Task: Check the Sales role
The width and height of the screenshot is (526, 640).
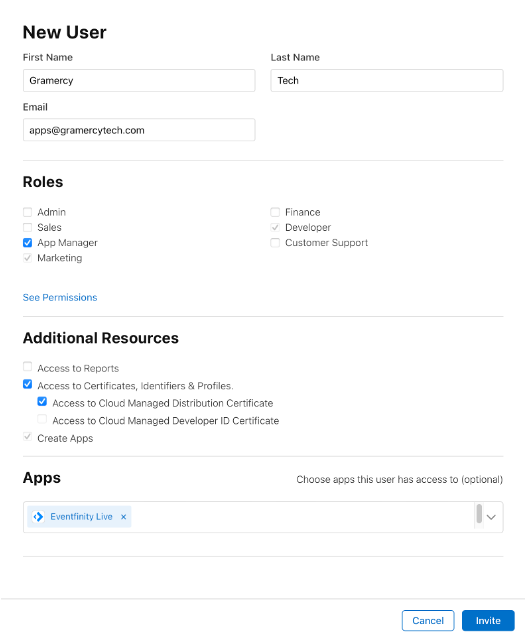Action: click(27, 227)
